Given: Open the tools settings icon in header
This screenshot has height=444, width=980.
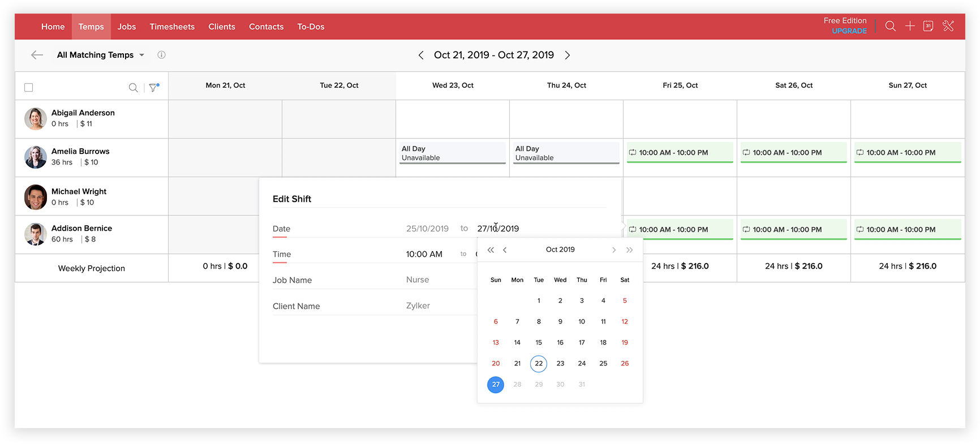Looking at the screenshot, I should [948, 26].
